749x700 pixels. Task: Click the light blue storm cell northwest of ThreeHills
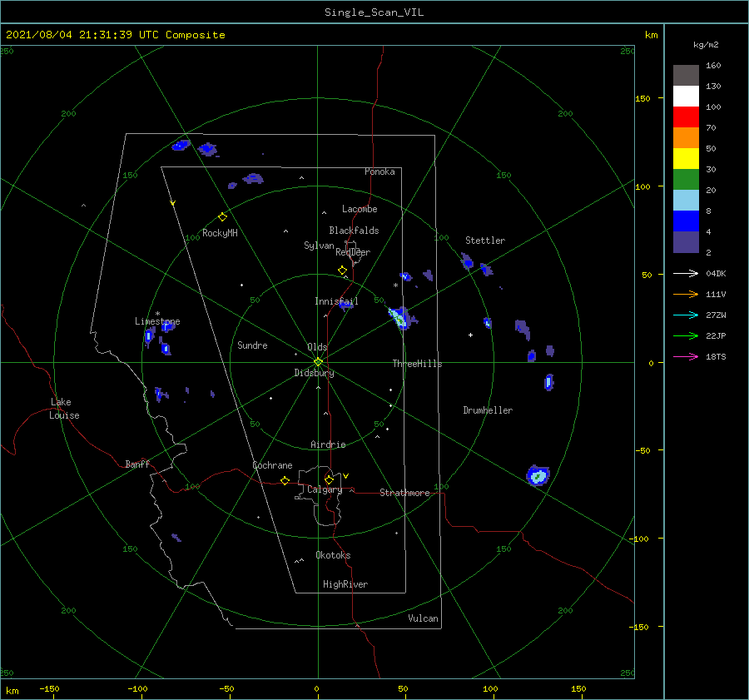[x=400, y=318]
